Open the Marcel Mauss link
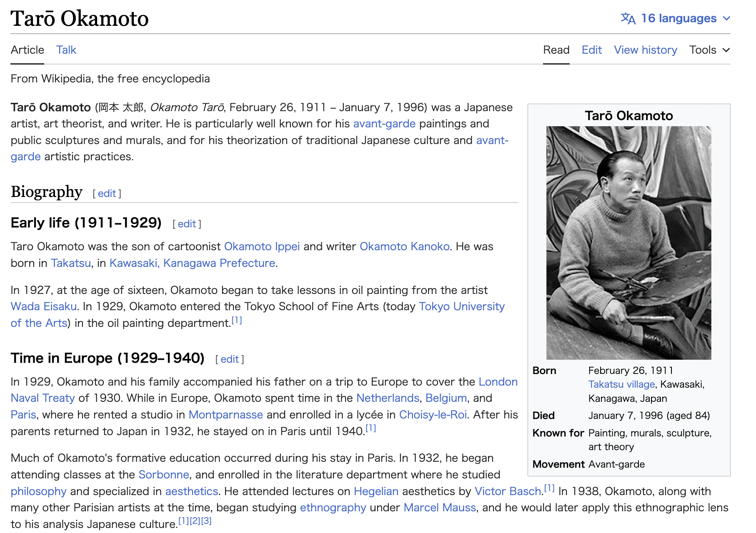Image resolution: width=756 pixels, height=533 pixels. pos(440,508)
